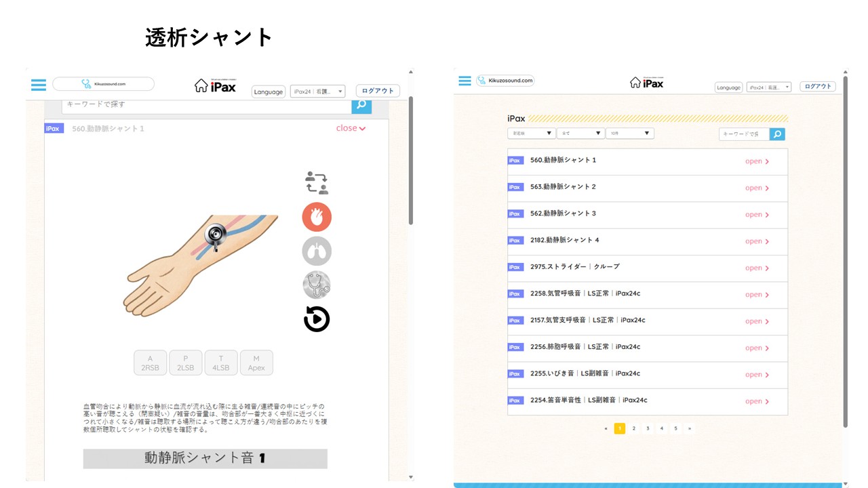This screenshot has width=868, height=488.
Task: Open the 2975.ストライダー｜クループ entry
Action: click(x=757, y=268)
